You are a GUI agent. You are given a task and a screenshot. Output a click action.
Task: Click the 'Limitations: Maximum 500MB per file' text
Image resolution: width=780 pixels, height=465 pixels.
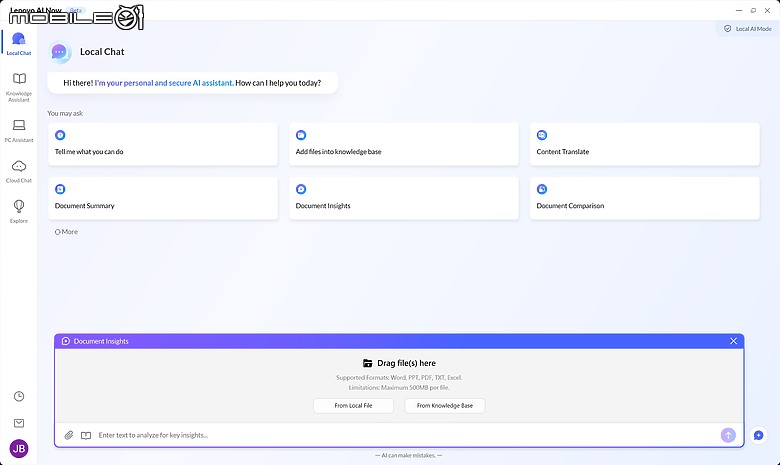pyautogui.click(x=399, y=387)
